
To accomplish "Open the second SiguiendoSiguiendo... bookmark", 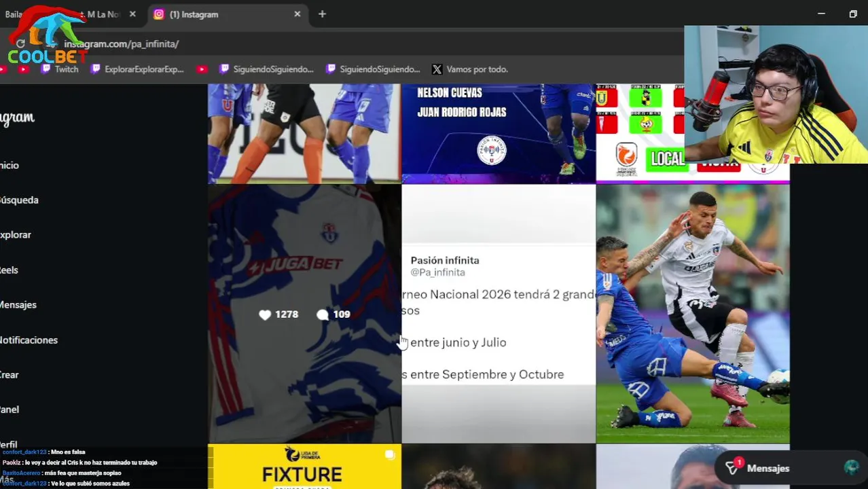I will (373, 69).
